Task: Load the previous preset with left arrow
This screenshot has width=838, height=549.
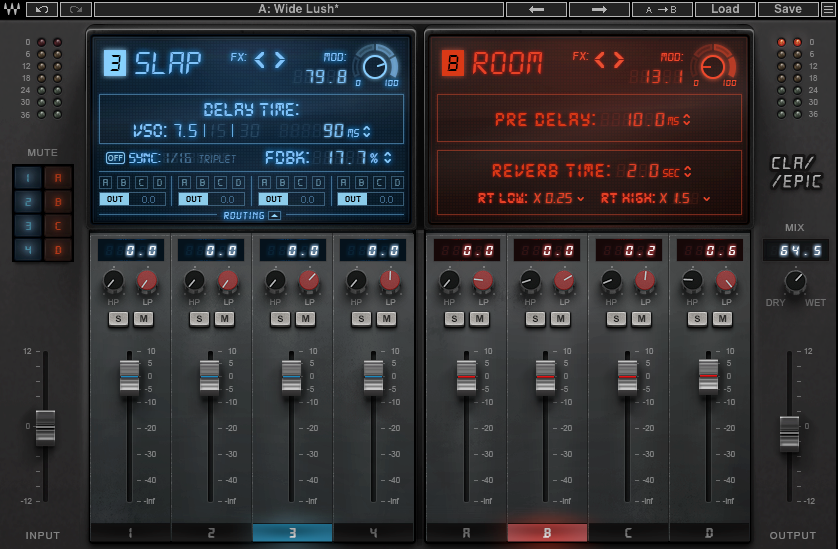Action: pos(536,10)
